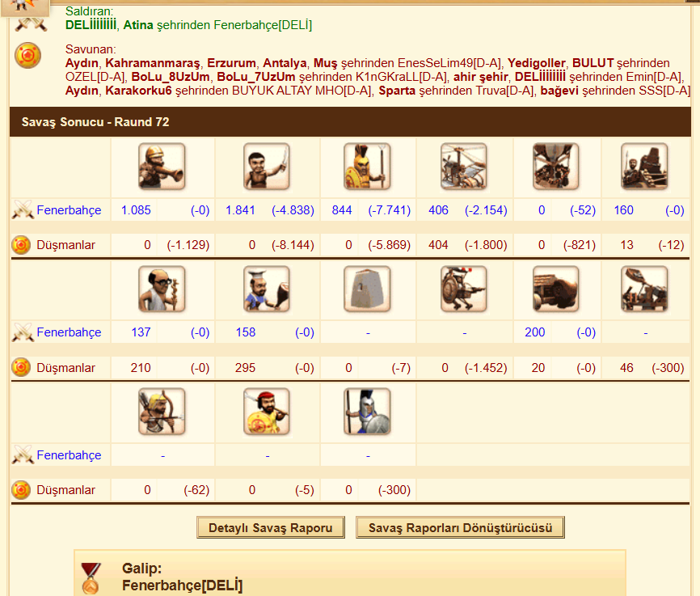Click the archer unit icon
This screenshot has height=596, width=700.
pyautogui.click(x=162, y=412)
